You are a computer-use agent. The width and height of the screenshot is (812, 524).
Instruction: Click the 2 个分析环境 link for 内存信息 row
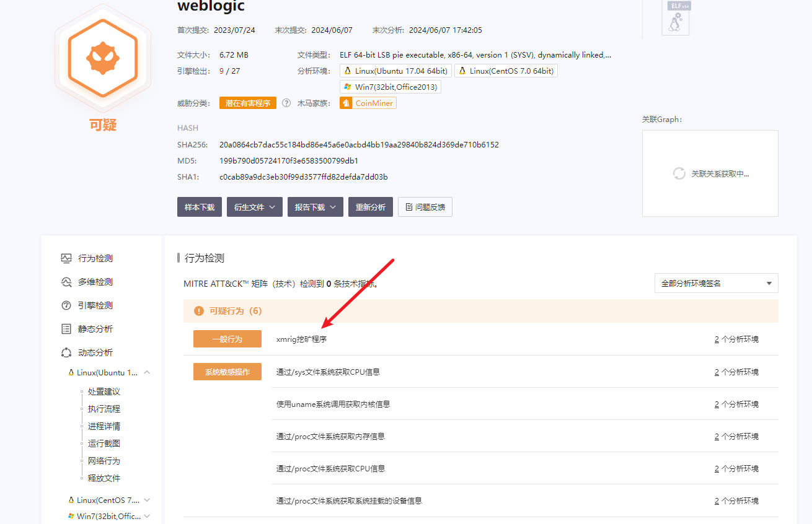pos(736,436)
